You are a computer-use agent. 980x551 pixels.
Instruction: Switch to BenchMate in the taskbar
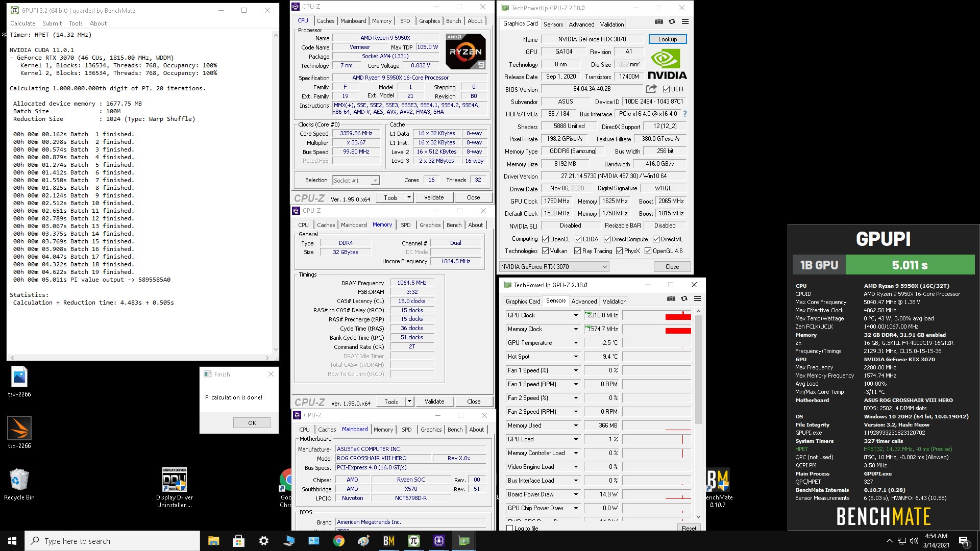[x=388, y=541]
